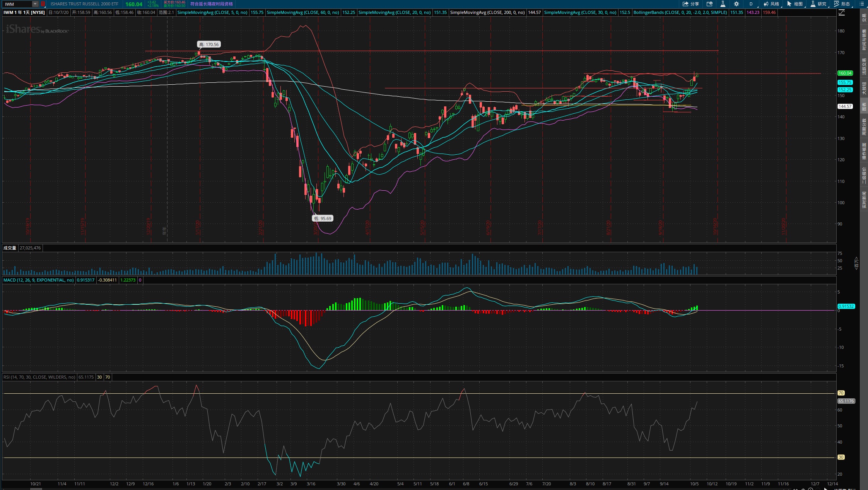Open chart settings gear icon
This screenshot has width=868, height=490.
(736, 4)
